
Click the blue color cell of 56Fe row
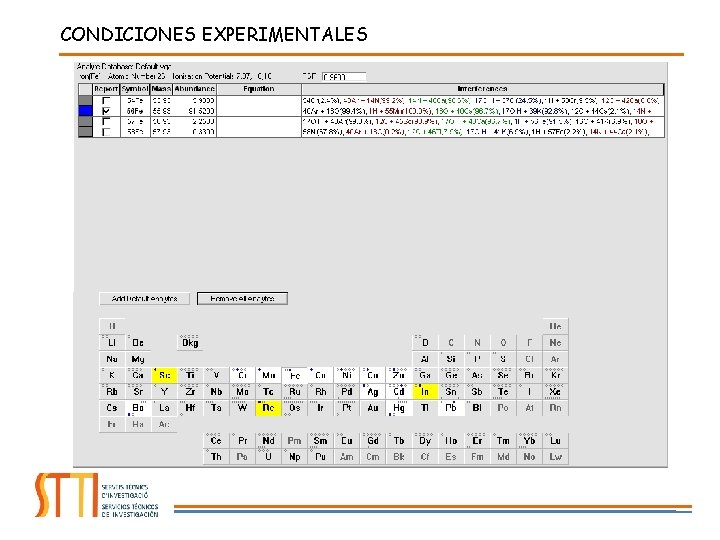(85, 111)
